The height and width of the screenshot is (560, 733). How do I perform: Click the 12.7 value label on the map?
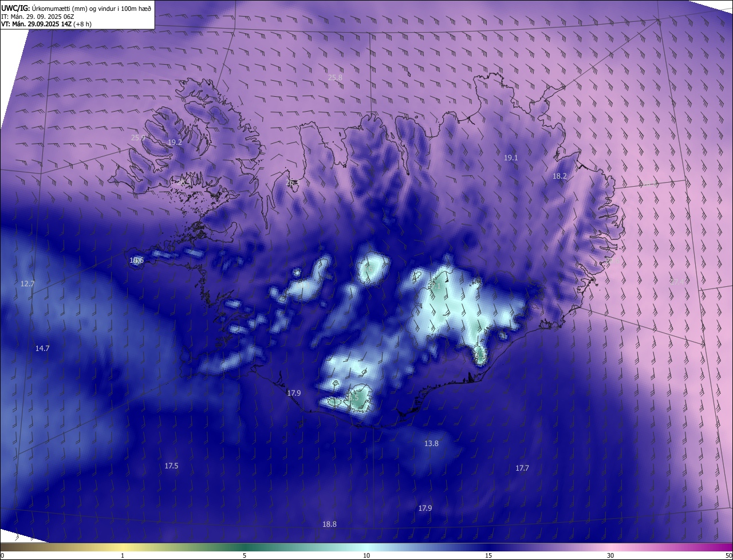27,284
